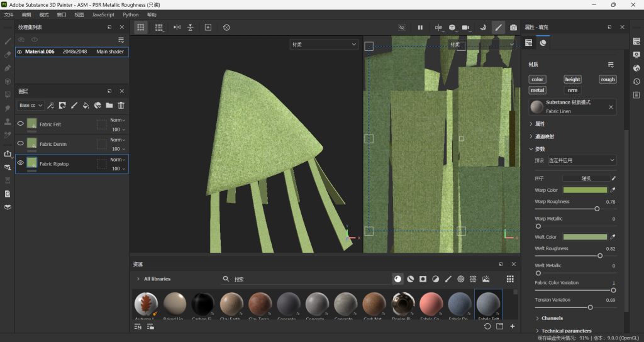The image size is (644, 342).
Task: Select the Eraser tool in left toolbar
Action: click(8, 55)
